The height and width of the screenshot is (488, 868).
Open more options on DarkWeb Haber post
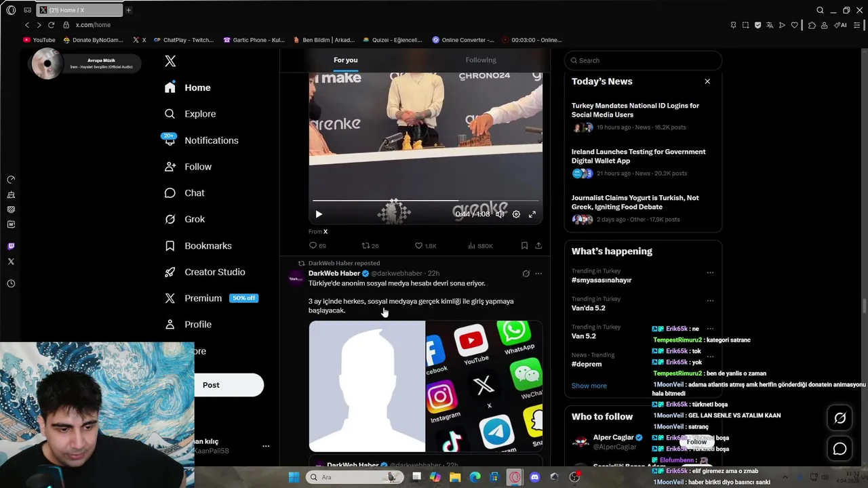(x=538, y=274)
